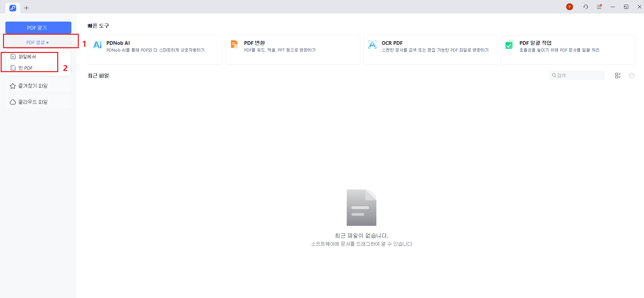Click the 최근 파일 heading
The width and height of the screenshot is (644, 298).
click(x=98, y=76)
